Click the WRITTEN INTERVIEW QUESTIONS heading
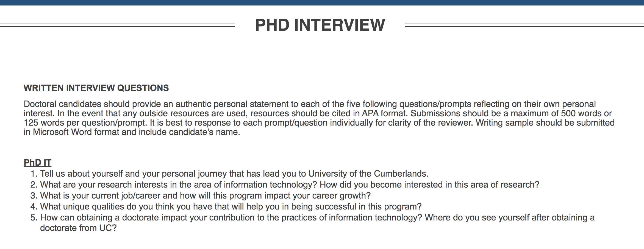644x249 pixels. click(96, 88)
